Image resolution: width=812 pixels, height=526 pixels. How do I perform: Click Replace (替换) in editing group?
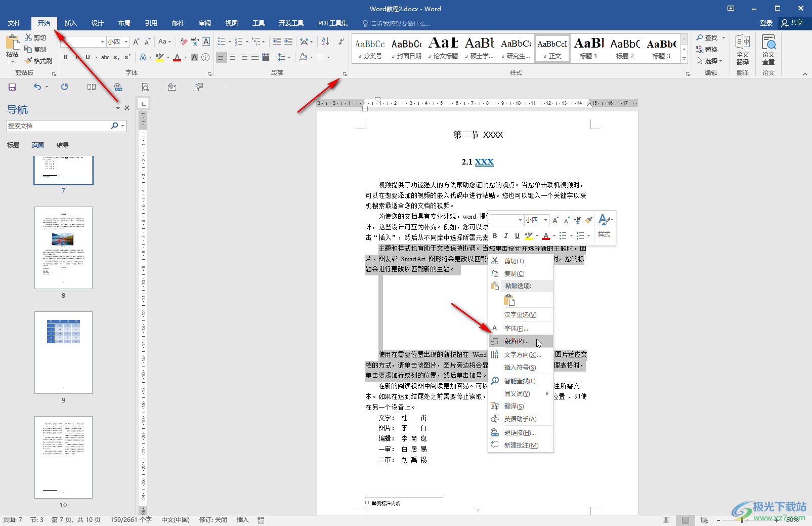point(707,49)
